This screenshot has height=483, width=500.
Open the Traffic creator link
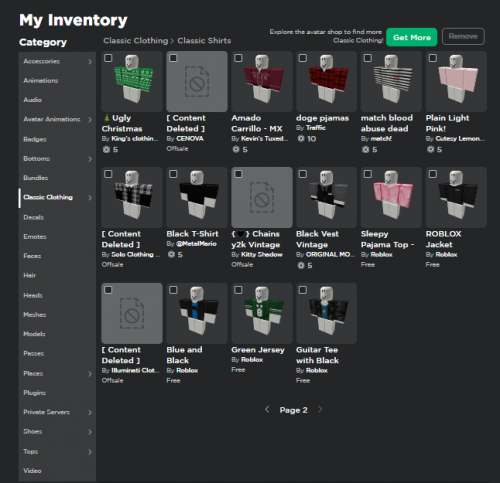pos(316,128)
